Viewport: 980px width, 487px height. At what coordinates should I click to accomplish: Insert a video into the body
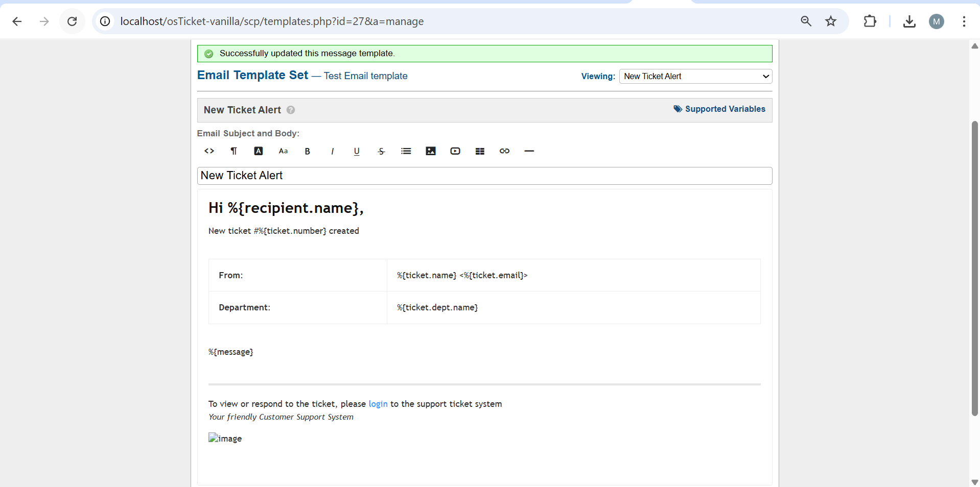455,151
